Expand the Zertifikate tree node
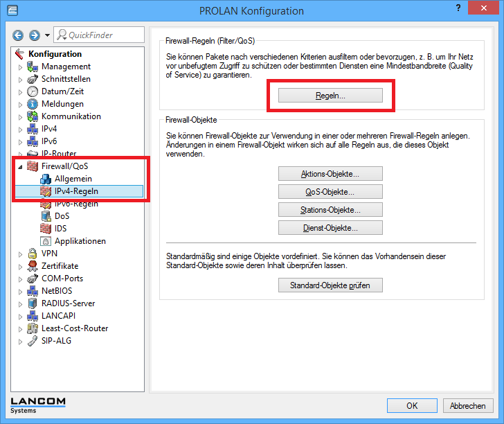This screenshot has width=504, height=424. tap(20, 267)
